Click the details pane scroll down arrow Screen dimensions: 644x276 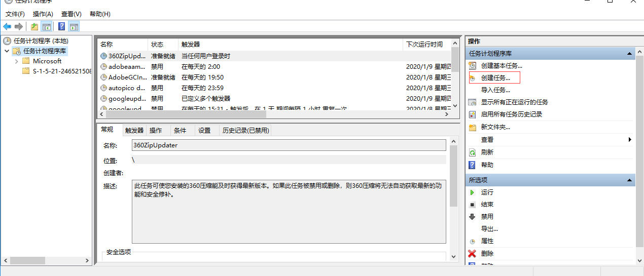click(454, 257)
